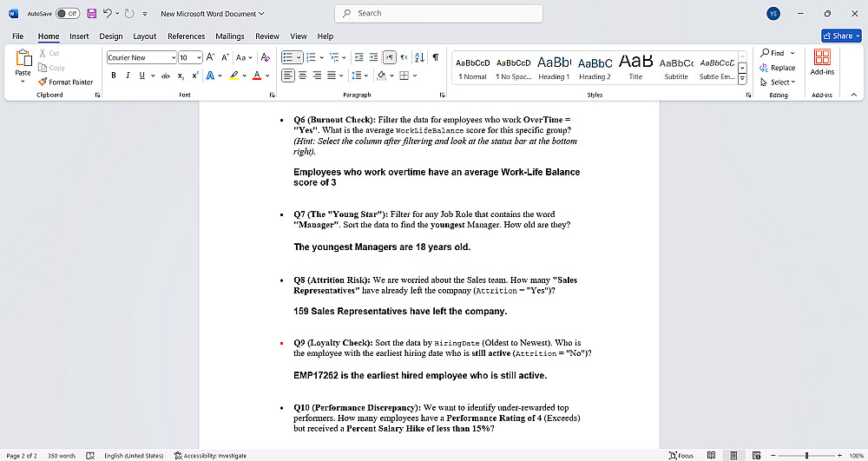Screen dimensions: 868x461
Task: Set left-to-right text direction
Action: pos(390,57)
